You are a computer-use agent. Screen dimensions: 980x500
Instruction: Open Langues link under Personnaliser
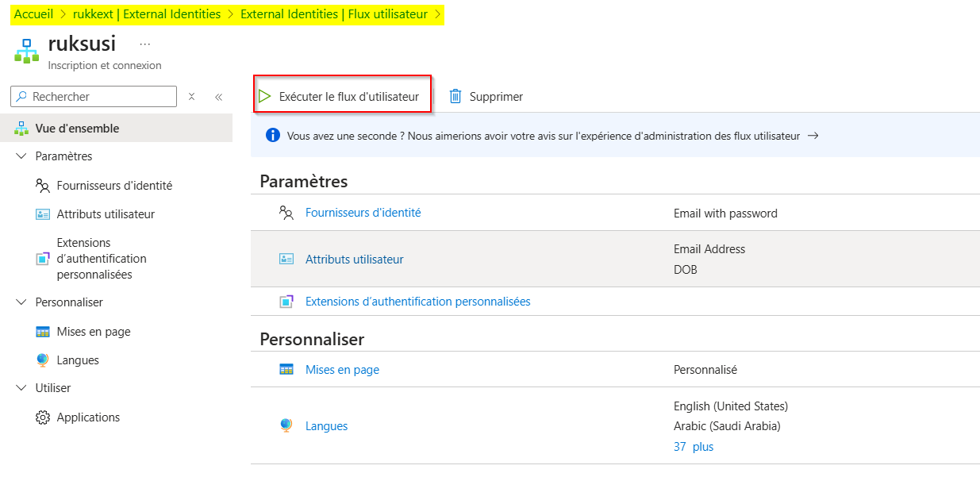pos(326,426)
